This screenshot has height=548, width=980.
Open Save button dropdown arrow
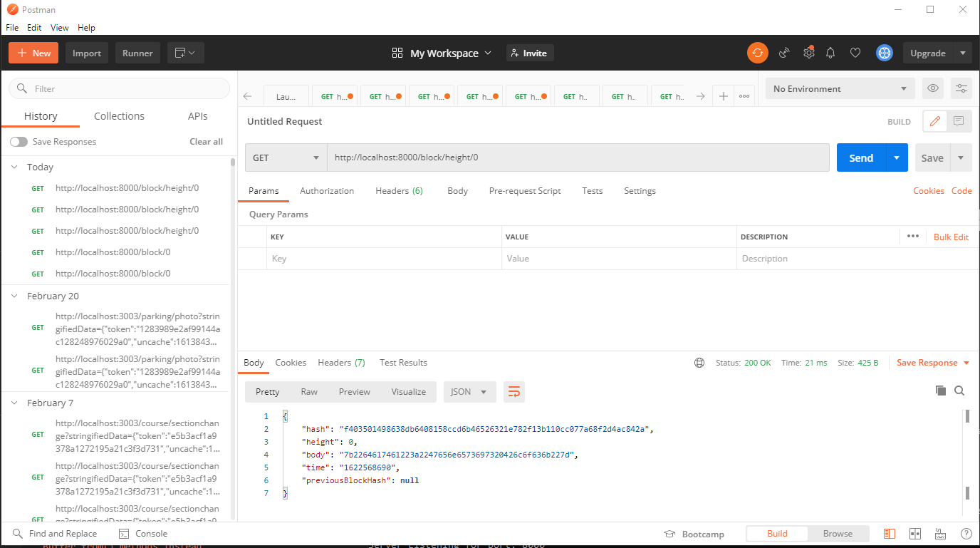tap(961, 157)
